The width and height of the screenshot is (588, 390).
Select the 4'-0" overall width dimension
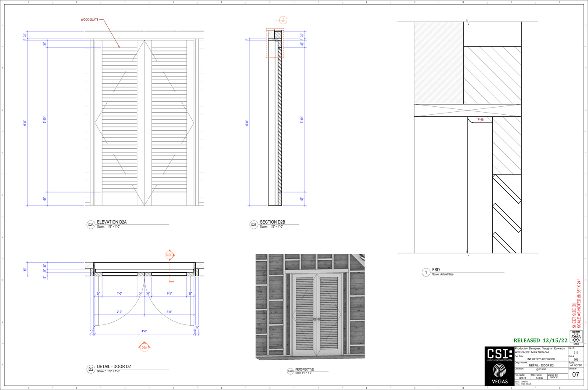(144, 331)
